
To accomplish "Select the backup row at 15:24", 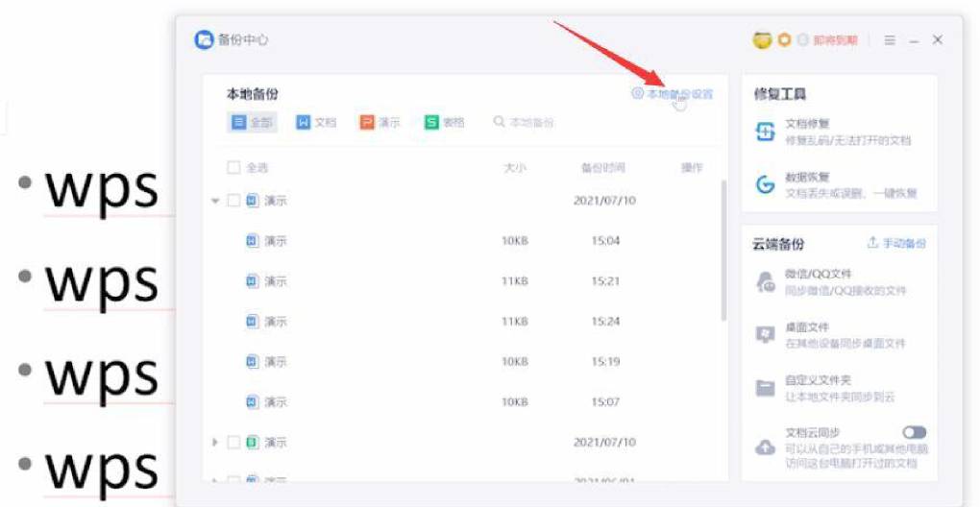I will (x=466, y=322).
